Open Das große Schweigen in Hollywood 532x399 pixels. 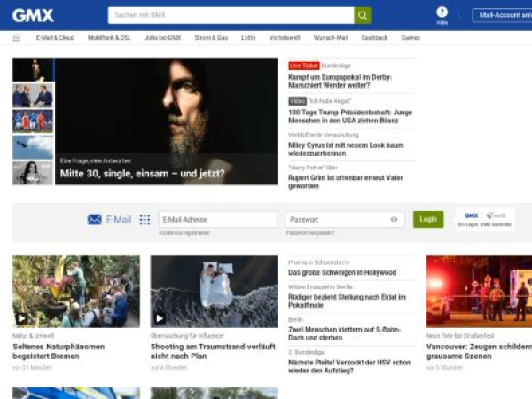click(342, 272)
